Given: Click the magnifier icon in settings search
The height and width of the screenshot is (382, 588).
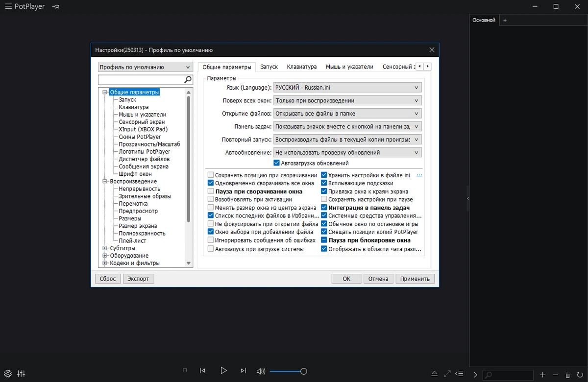Looking at the screenshot, I should [x=188, y=79].
